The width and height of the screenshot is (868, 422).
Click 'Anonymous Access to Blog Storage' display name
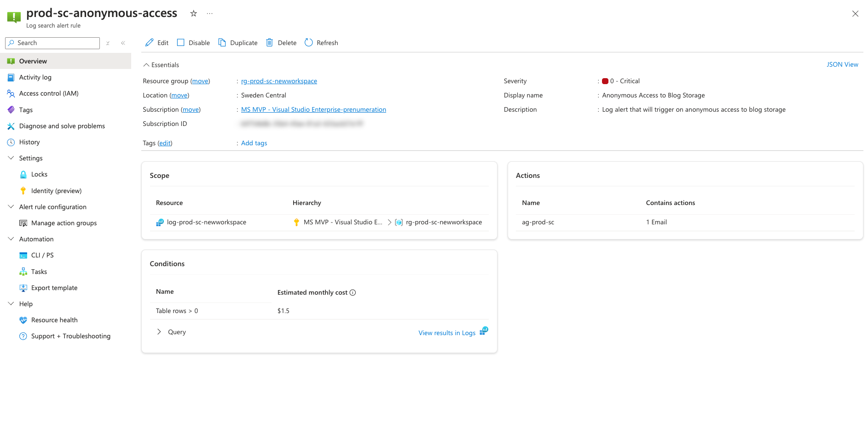coord(654,95)
